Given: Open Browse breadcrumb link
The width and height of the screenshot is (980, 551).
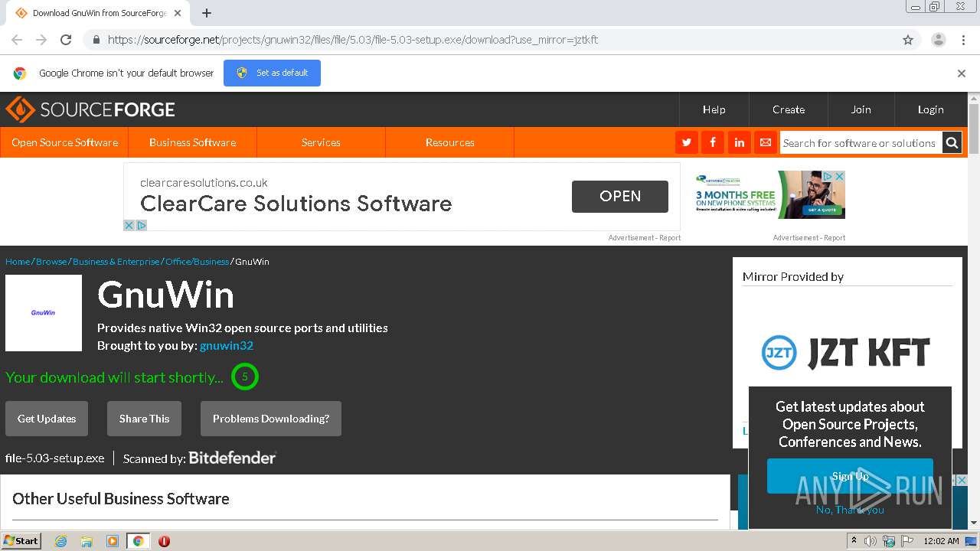Looking at the screenshot, I should [x=51, y=262].
